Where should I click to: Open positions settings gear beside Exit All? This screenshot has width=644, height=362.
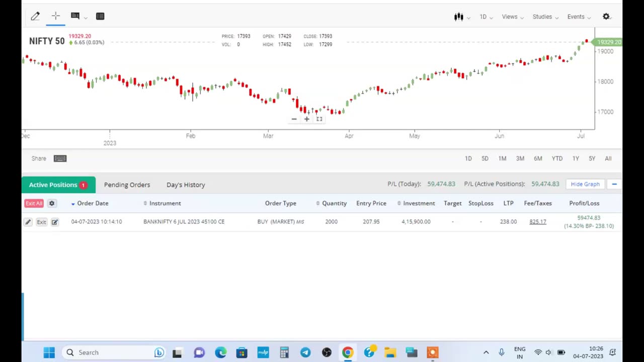point(52,203)
